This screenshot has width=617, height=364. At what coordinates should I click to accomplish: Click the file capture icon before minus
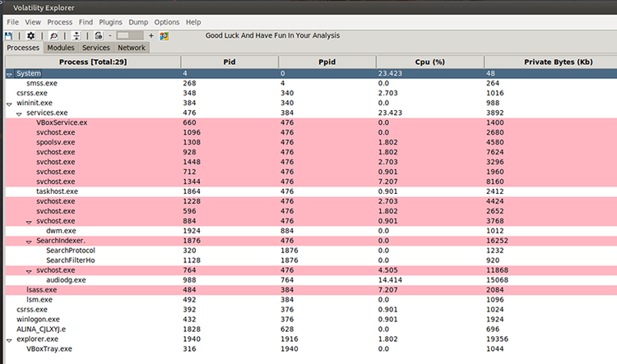[99, 36]
